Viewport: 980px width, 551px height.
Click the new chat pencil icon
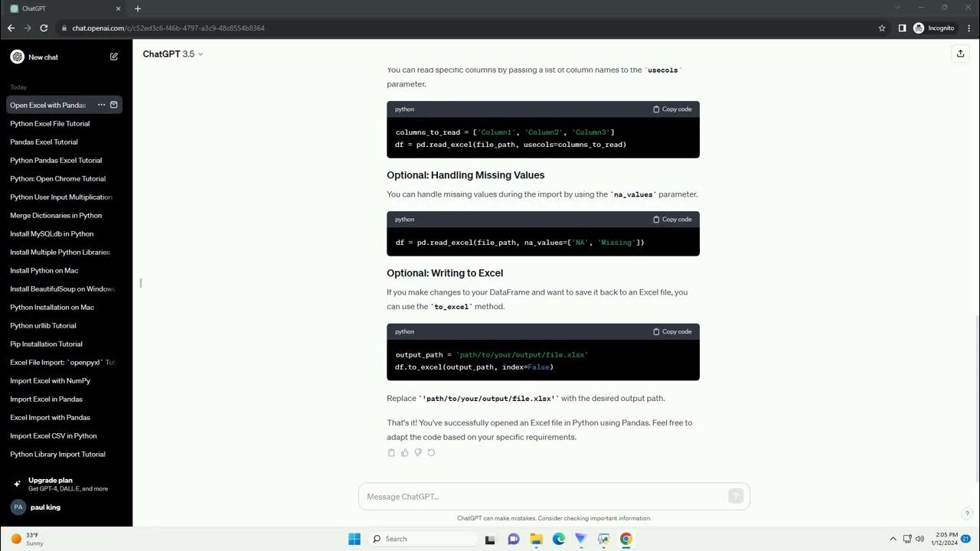[114, 57]
